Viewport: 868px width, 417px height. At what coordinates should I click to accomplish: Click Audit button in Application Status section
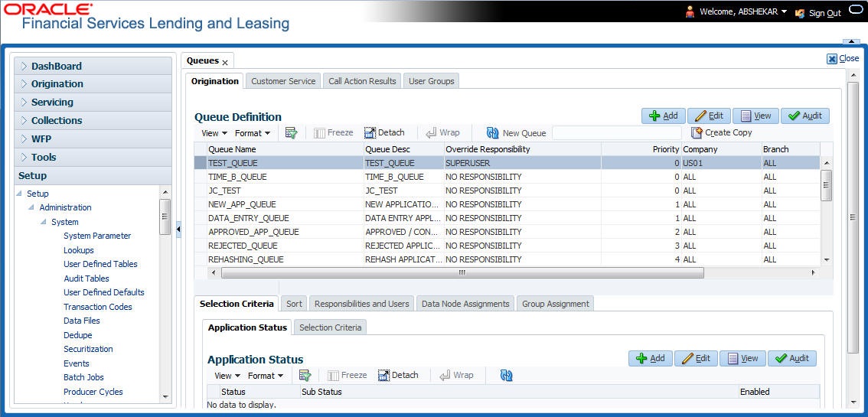click(x=792, y=358)
